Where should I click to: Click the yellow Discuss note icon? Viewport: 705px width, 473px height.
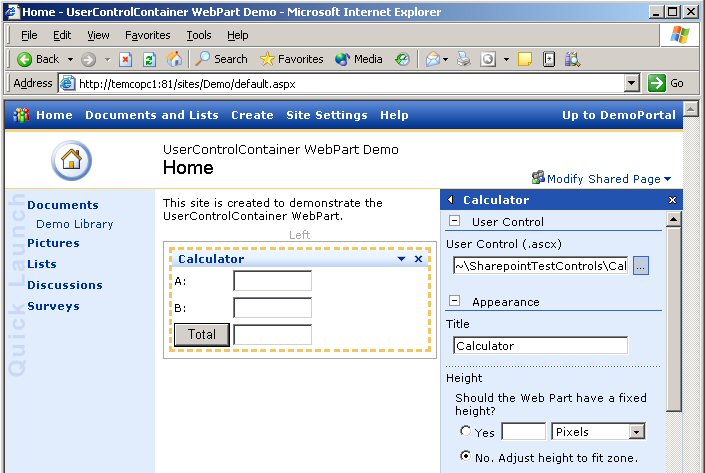[x=524, y=59]
